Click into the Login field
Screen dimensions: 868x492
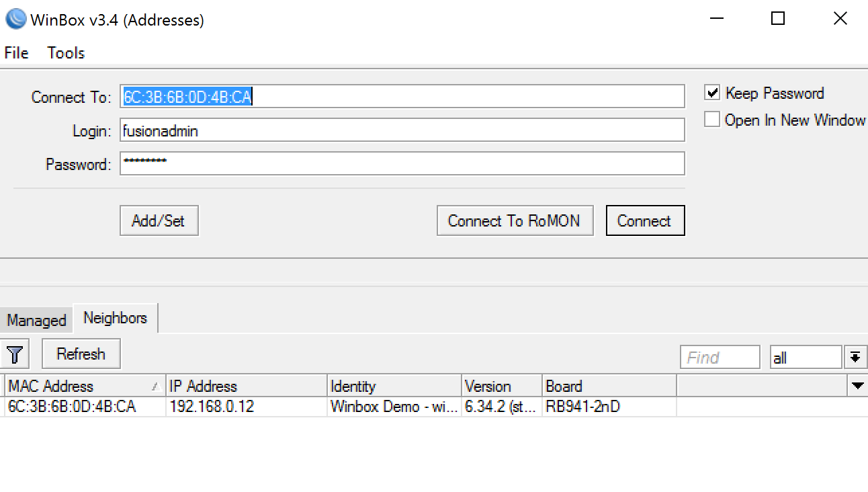pos(402,130)
